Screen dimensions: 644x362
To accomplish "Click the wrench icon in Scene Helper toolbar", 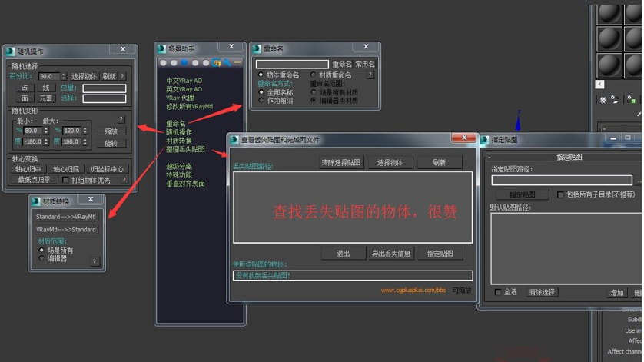I will tap(227, 62).
